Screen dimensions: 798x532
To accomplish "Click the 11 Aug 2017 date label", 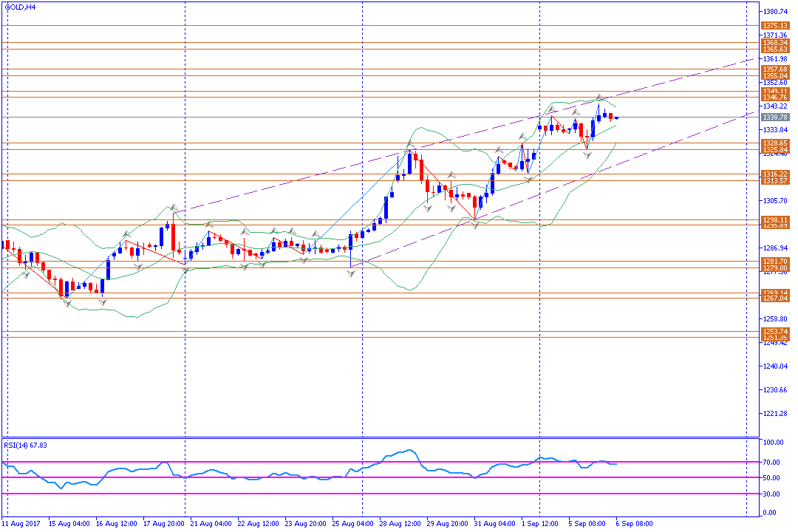I will tap(21, 524).
